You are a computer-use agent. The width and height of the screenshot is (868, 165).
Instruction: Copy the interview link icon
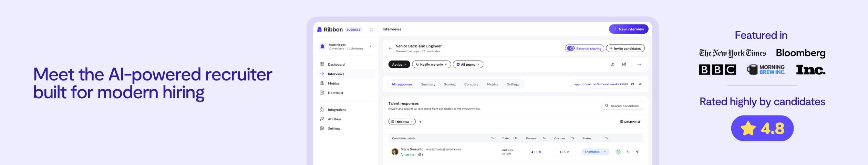coord(632,84)
